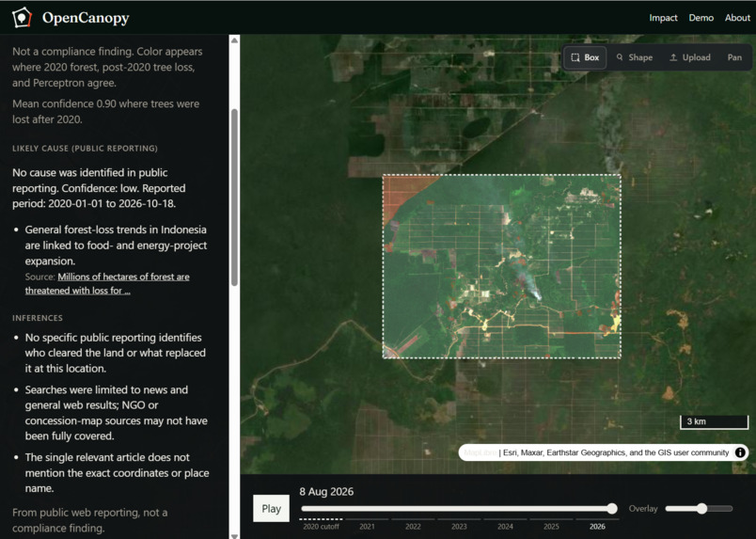This screenshot has width=756, height=539.
Task: Open the map attribution info icon
Action: click(x=740, y=452)
